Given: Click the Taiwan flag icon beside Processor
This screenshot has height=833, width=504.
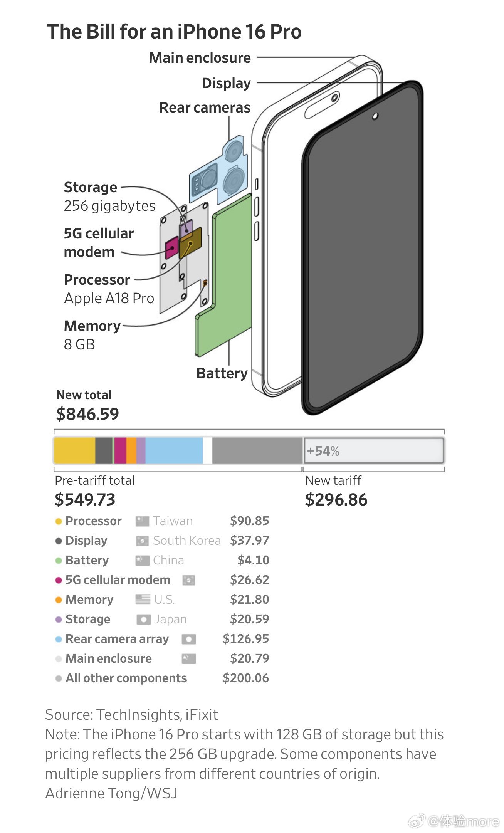Looking at the screenshot, I should [x=142, y=521].
